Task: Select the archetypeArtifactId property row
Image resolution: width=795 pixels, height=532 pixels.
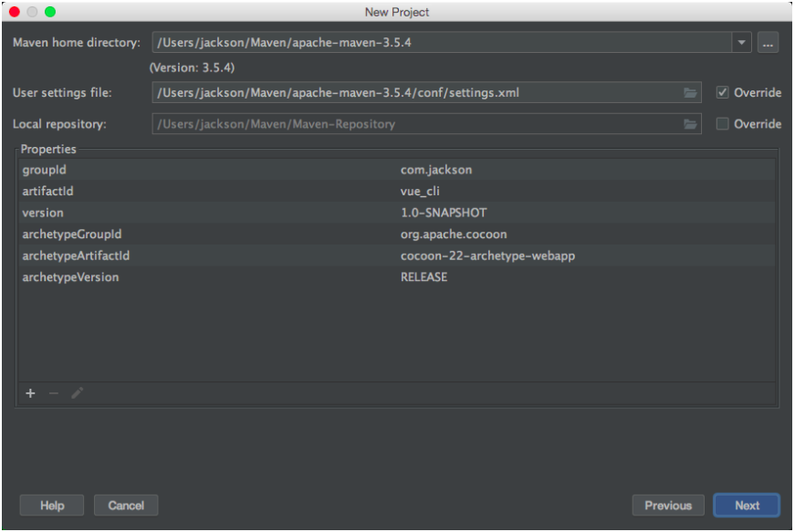Action: pos(397,256)
